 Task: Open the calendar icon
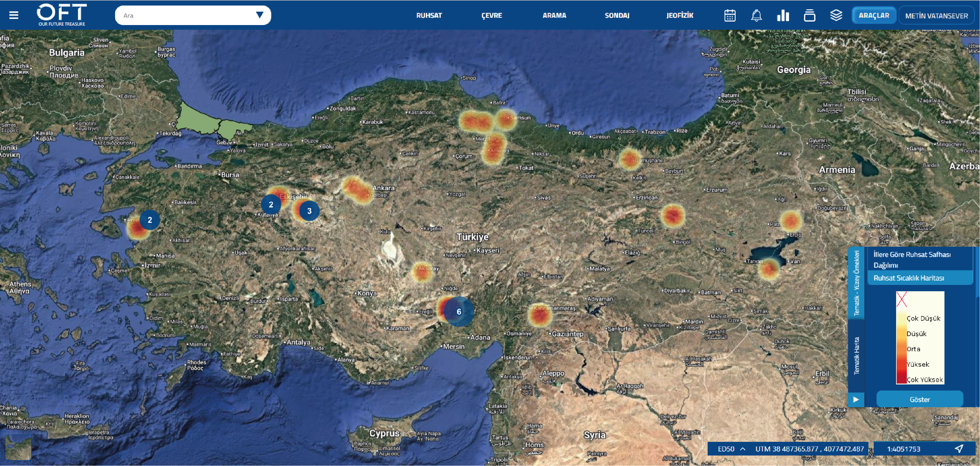pyautogui.click(x=730, y=16)
